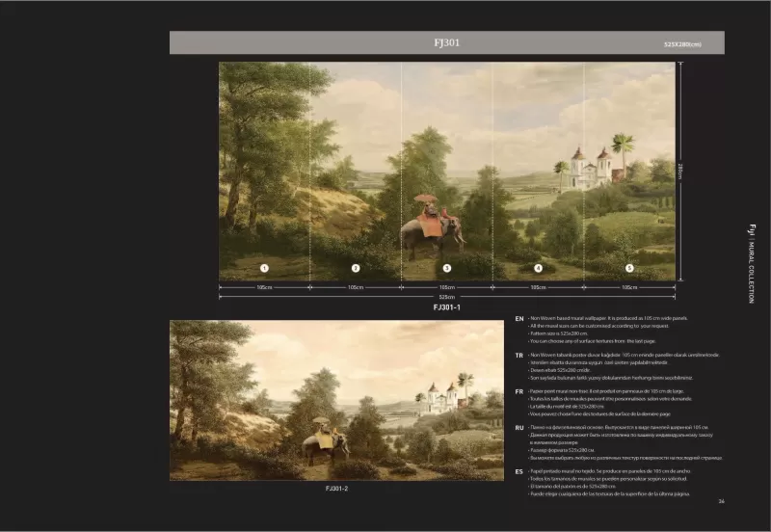Click the 'Pattern size is 525x280 cm.' line

558,333
